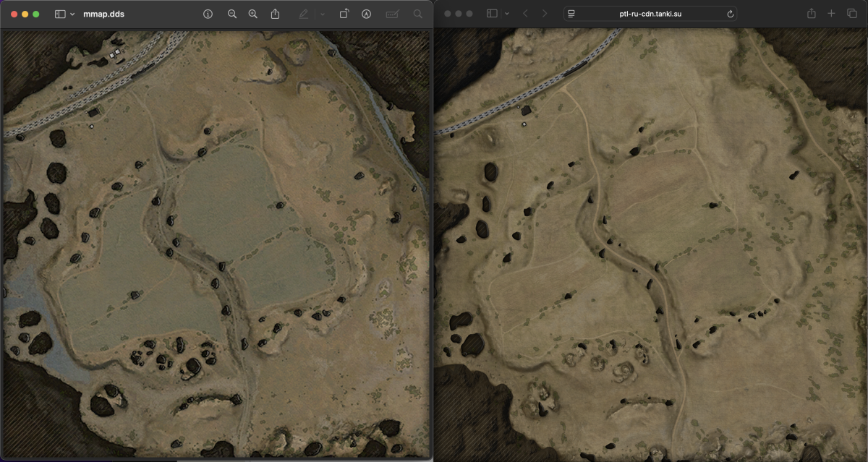Open search in Preview toolbar
868x462 pixels.
[x=417, y=14]
